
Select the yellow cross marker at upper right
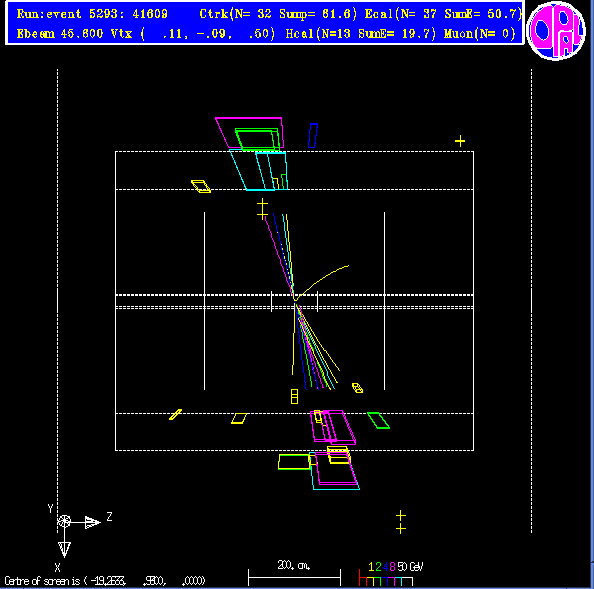tap(460, 141)
